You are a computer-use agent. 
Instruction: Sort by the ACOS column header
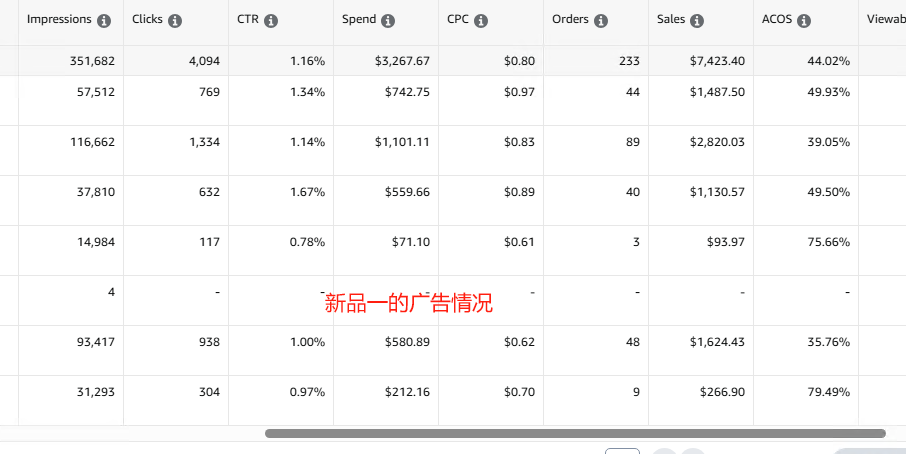[x=777, y=19]
